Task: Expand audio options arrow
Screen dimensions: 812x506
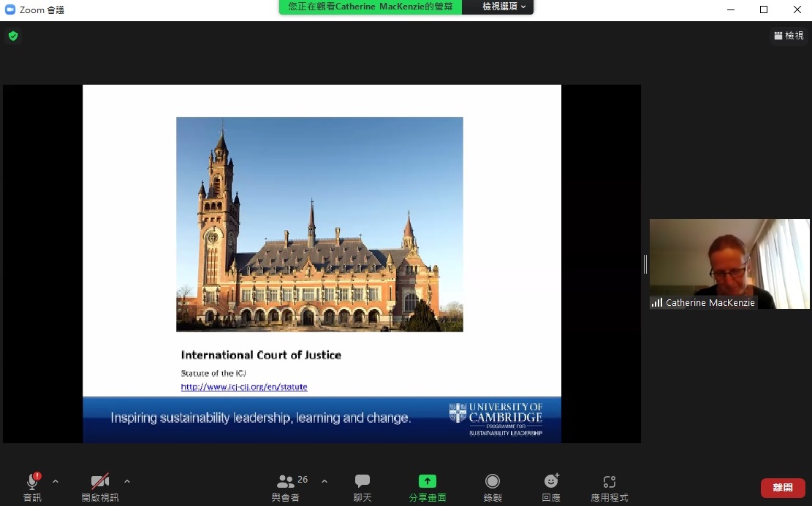Action: 56,481
